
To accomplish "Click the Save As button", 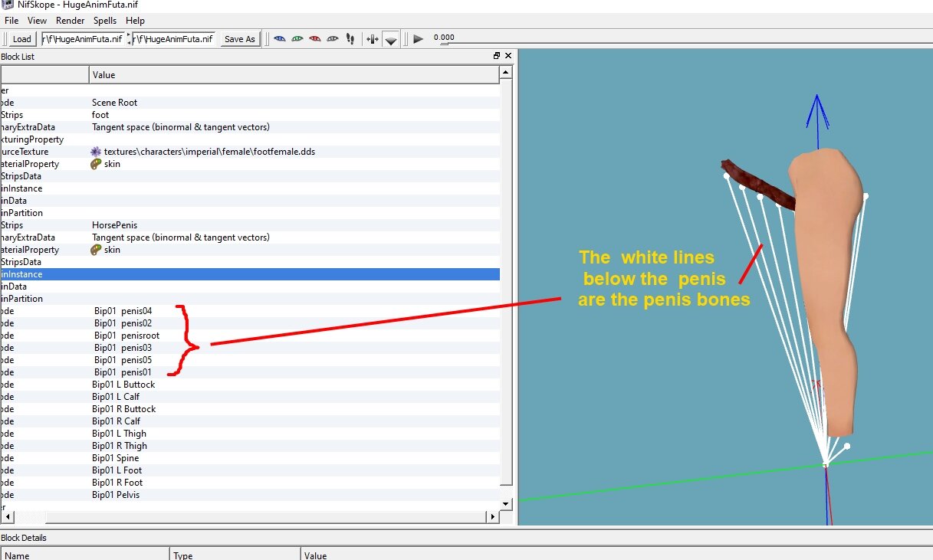I will click(x=239, y=39).
